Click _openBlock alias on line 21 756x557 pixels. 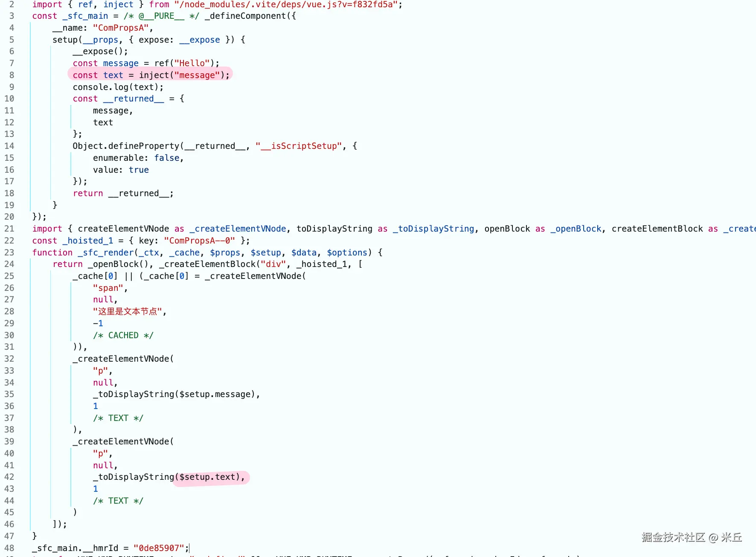[576, 229]
